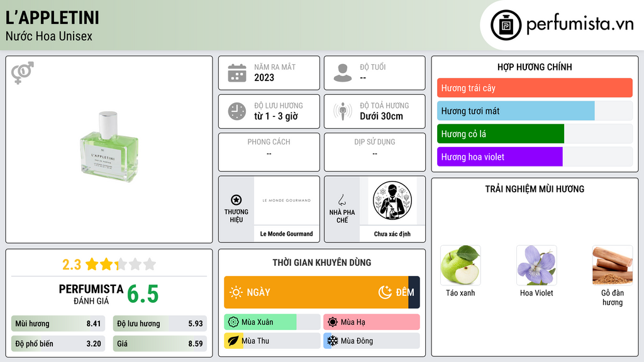Click the Độ phổ biến 3.20 score row

coord(58,344)
